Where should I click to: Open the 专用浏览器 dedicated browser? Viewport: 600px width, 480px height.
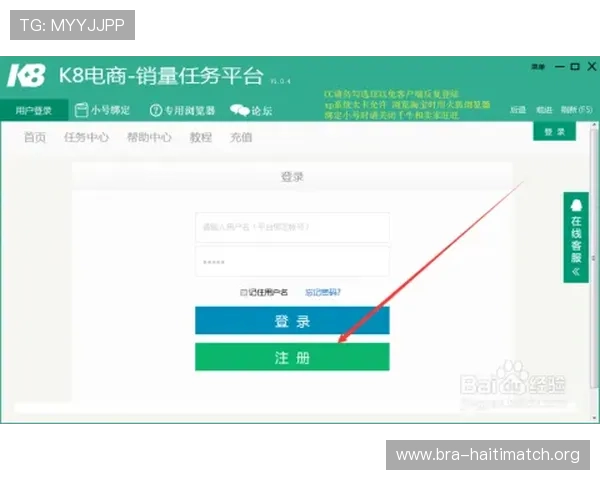[x=182, y=111]
